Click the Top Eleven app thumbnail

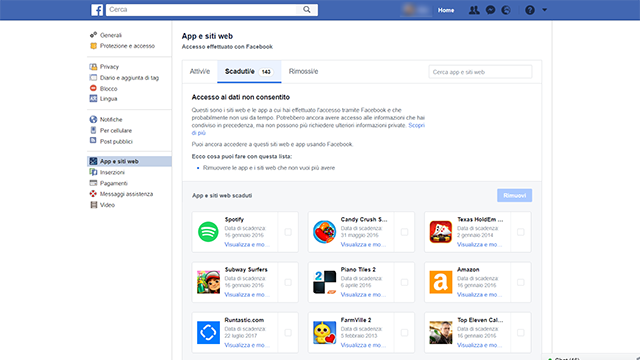441,332
